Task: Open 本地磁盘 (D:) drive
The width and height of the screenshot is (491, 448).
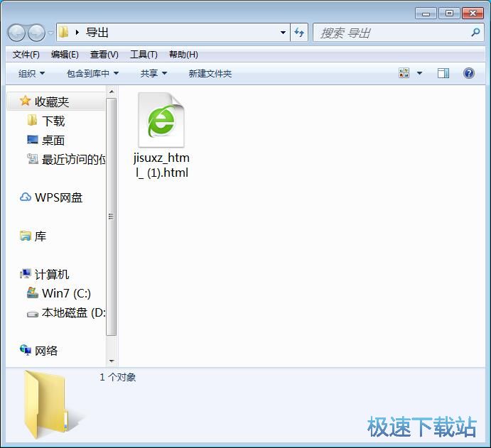Action: (x=65, y=312)
